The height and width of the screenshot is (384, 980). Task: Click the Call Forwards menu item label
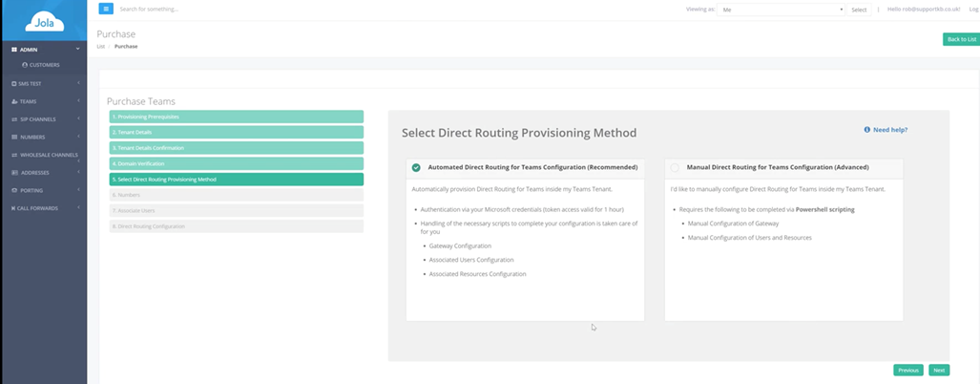click(x=38, y=208)
